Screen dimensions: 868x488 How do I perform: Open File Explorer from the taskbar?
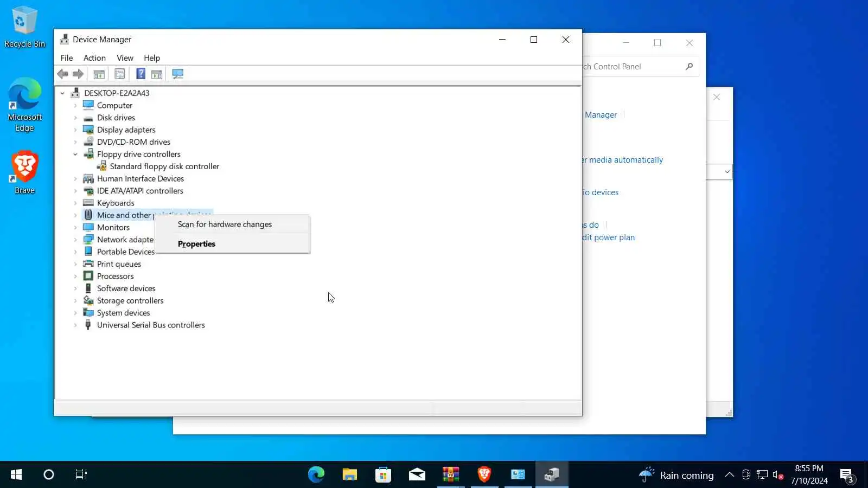350,474
